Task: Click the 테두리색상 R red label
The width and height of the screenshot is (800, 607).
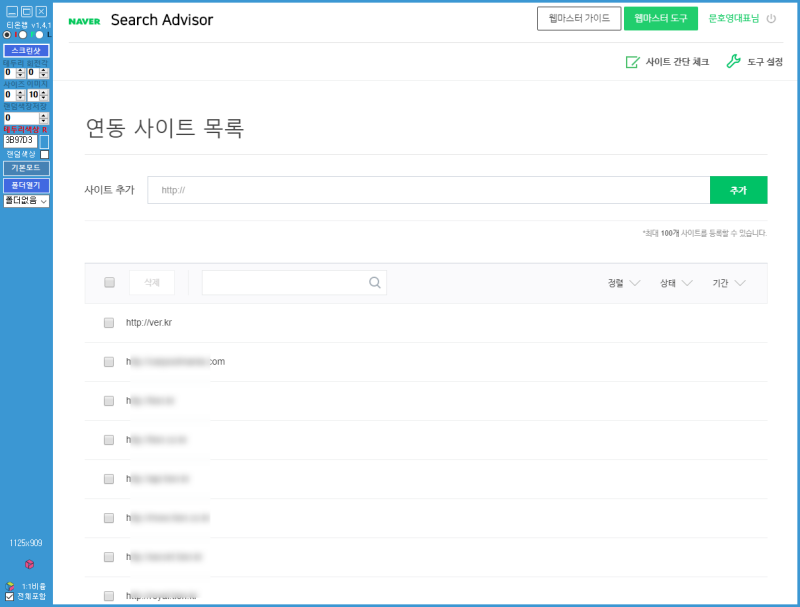Action: (26, 130)
